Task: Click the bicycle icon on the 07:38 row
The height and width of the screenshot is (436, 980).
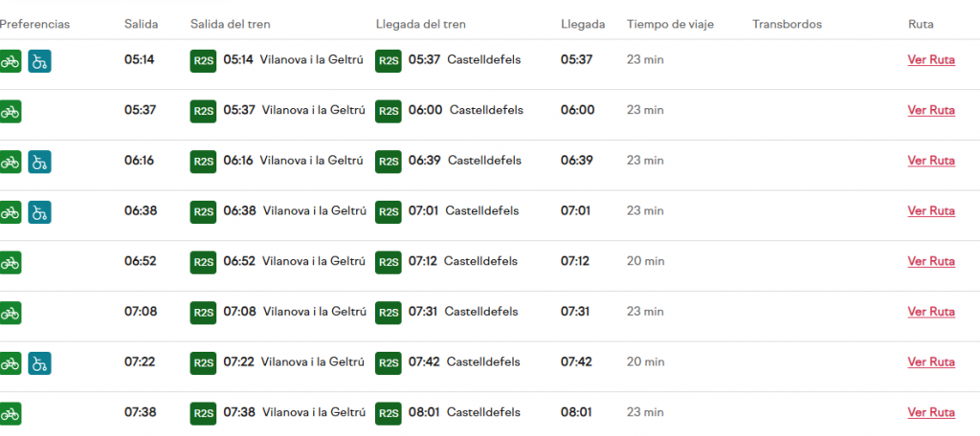Action: [10, 414]
